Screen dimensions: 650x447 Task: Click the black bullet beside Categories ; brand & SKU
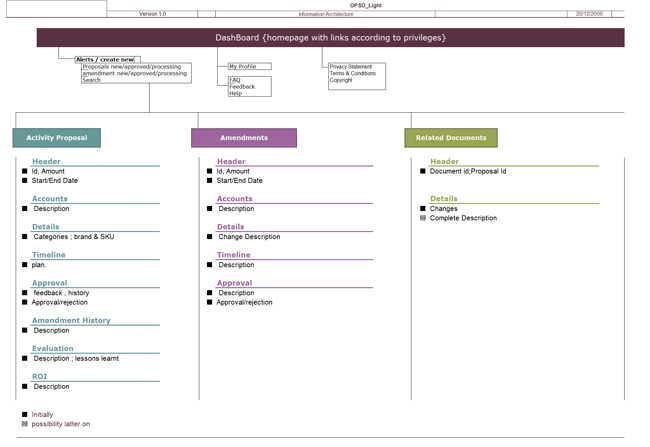pos(25,237)
